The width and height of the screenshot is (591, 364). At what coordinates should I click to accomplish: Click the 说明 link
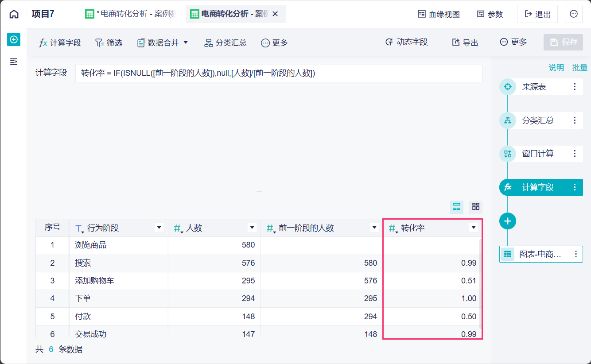tap(556, 68)
